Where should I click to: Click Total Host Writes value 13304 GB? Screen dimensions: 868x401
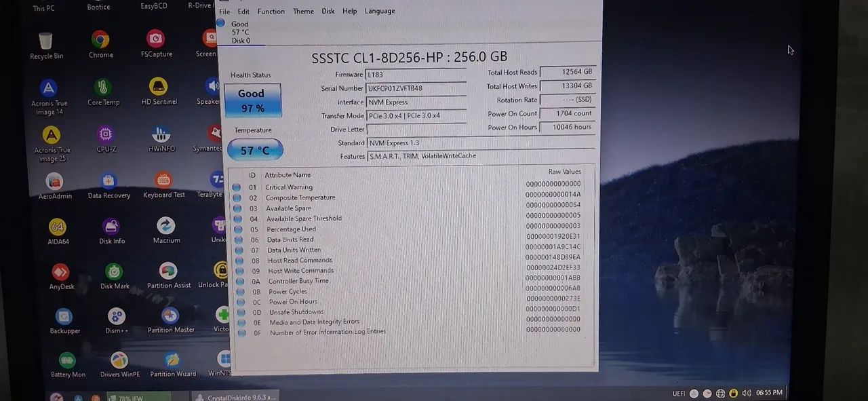[568, 86]
